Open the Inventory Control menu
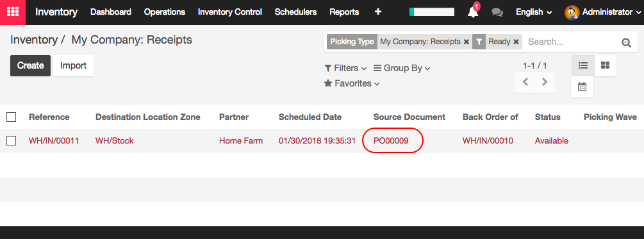Image resolution: width=644 pixels, height=241 pixels. [230, 12]
